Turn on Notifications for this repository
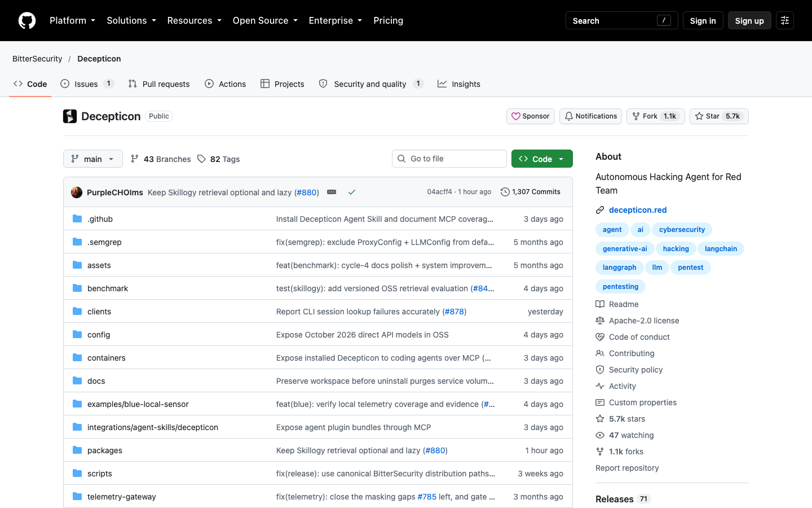The width and height of the screenshot is (812, 508). [x=590, y=116]
